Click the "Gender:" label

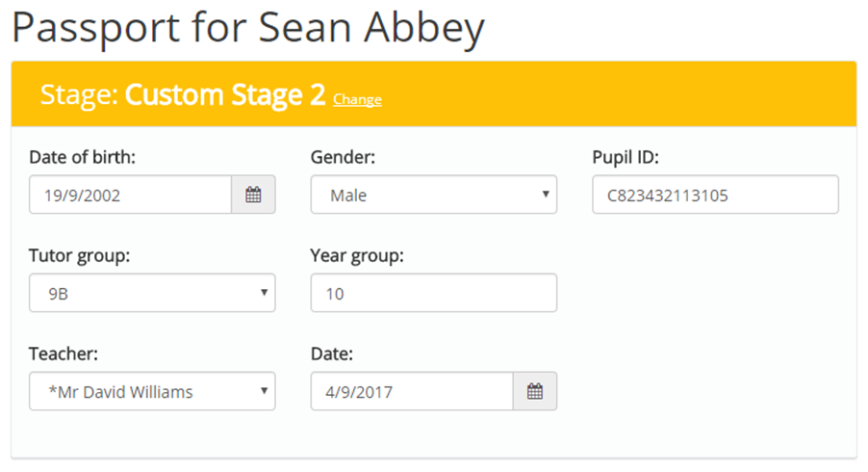coord(342,157)
